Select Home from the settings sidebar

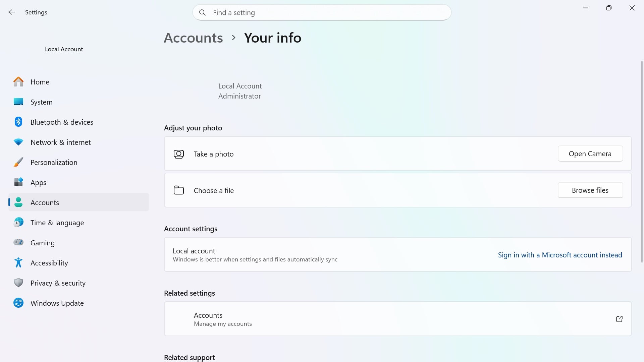click(x=40, y=82)
